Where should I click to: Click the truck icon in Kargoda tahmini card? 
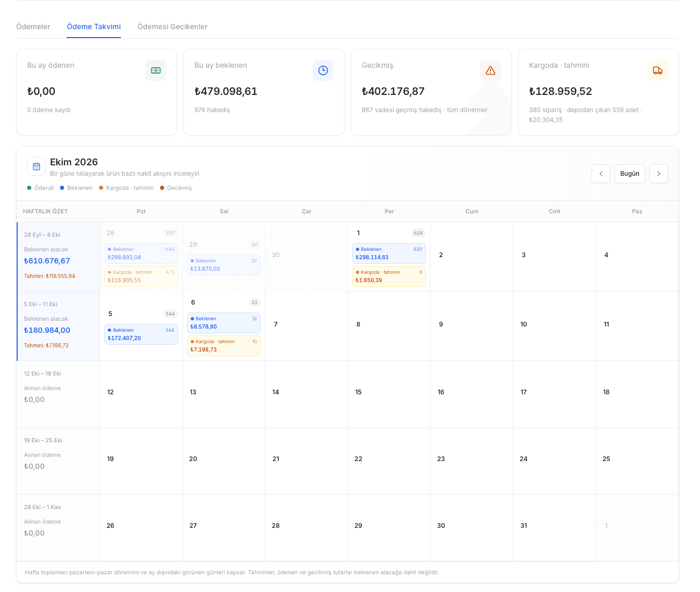[x=658, y=70]
